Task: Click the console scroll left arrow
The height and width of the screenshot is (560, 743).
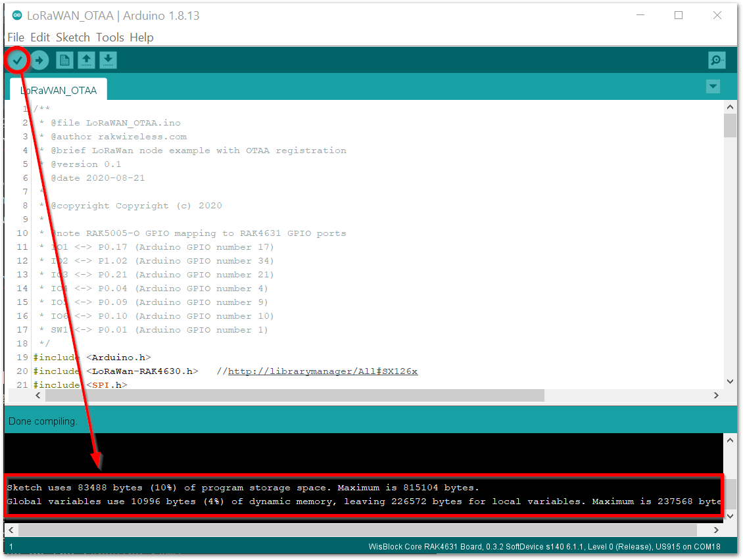Action: [11, 530]
